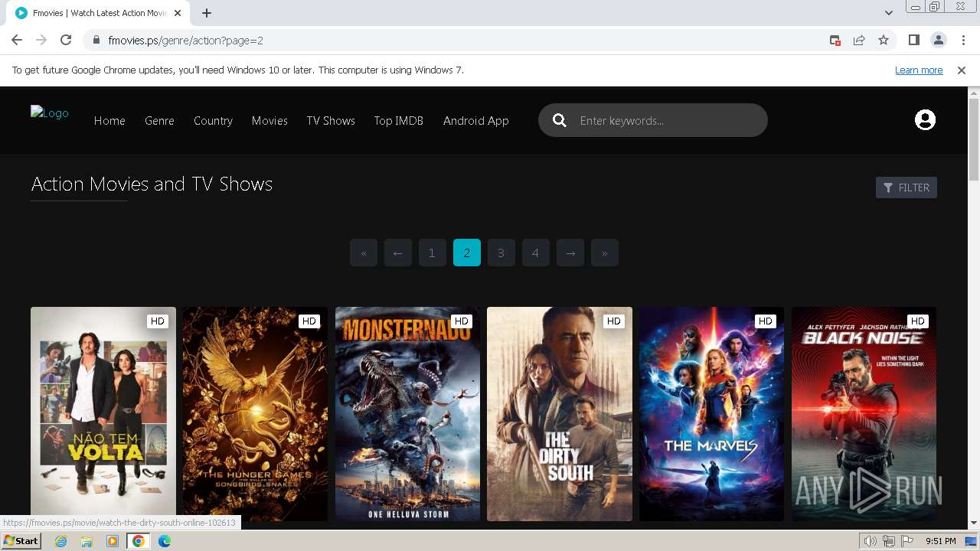
Task: Open the Country menu
Action: 213,120
